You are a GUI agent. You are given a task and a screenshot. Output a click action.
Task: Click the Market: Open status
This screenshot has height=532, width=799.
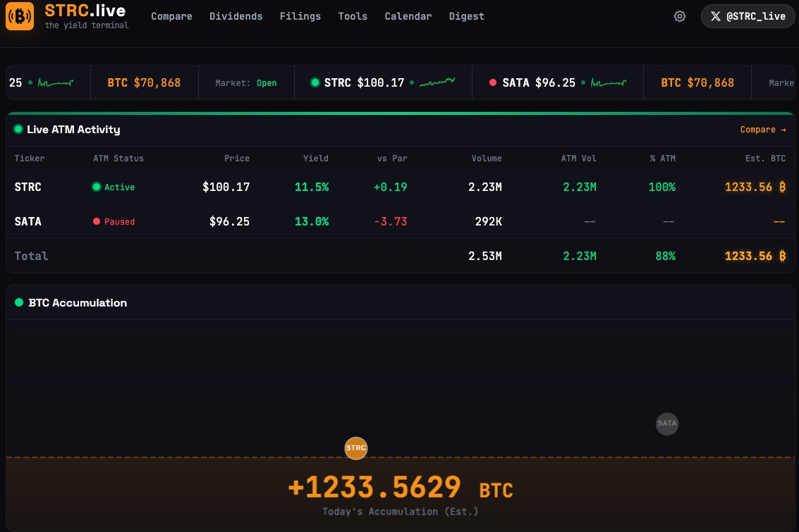(246, 82)
